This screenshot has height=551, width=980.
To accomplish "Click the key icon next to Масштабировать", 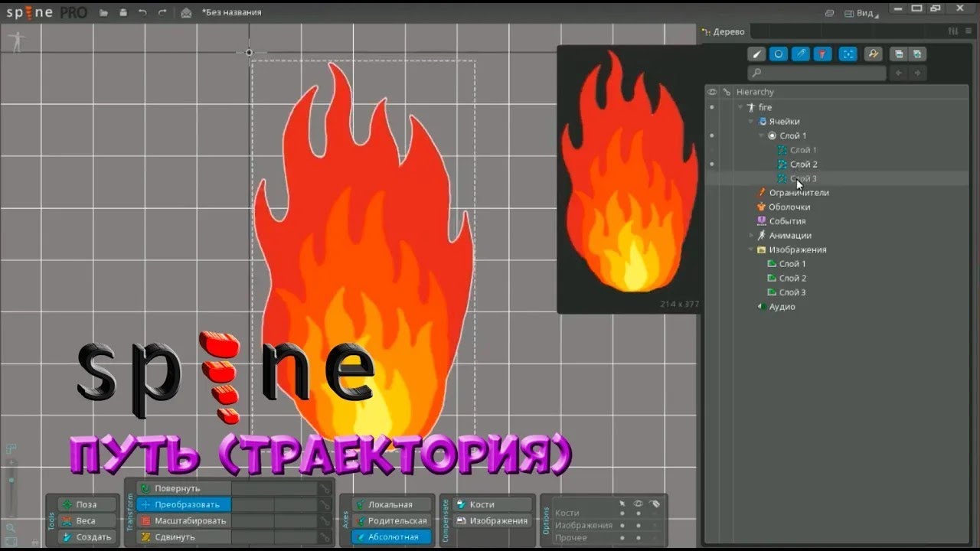I will coord(325,521).
